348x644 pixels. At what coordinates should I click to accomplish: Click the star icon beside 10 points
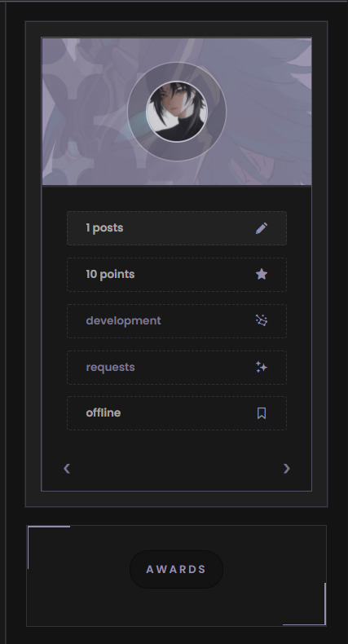[x=262, y=275]
